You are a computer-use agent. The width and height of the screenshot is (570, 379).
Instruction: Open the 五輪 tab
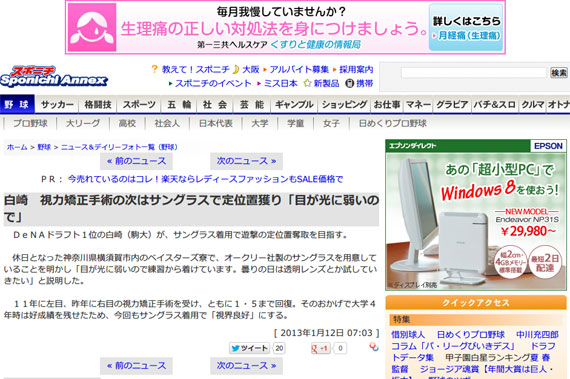(x=179, y=105)
